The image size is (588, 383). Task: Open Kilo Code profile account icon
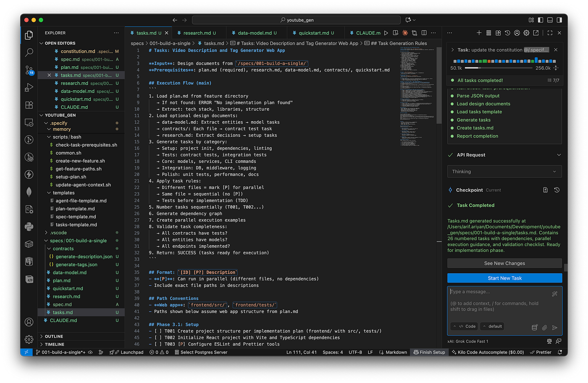(x=517, y=33)
